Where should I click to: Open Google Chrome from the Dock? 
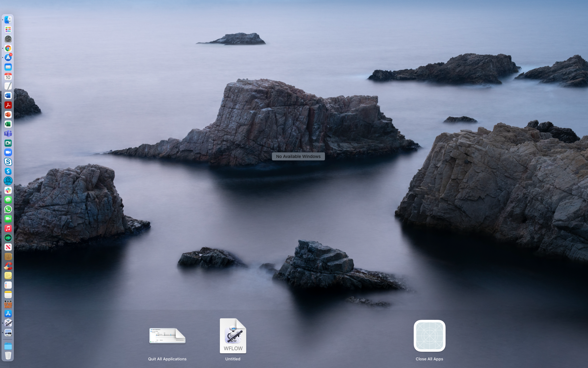pos(8,48)
